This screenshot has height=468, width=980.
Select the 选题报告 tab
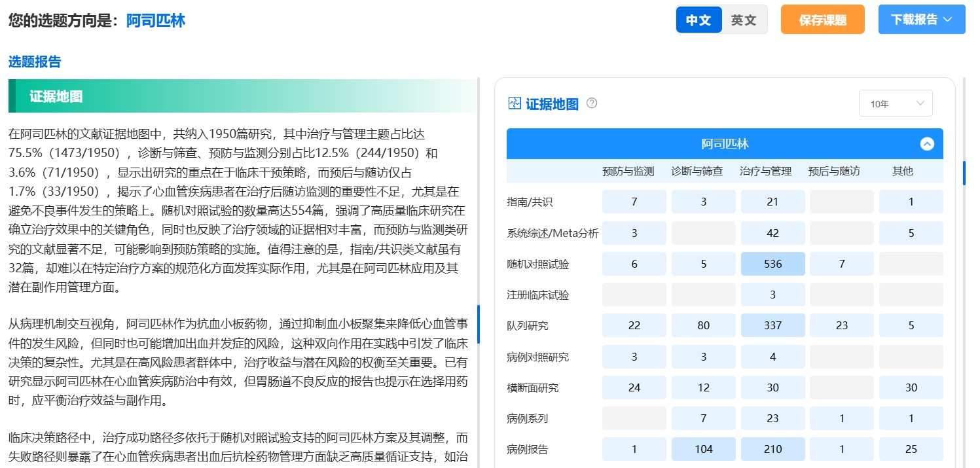point(35,62)
